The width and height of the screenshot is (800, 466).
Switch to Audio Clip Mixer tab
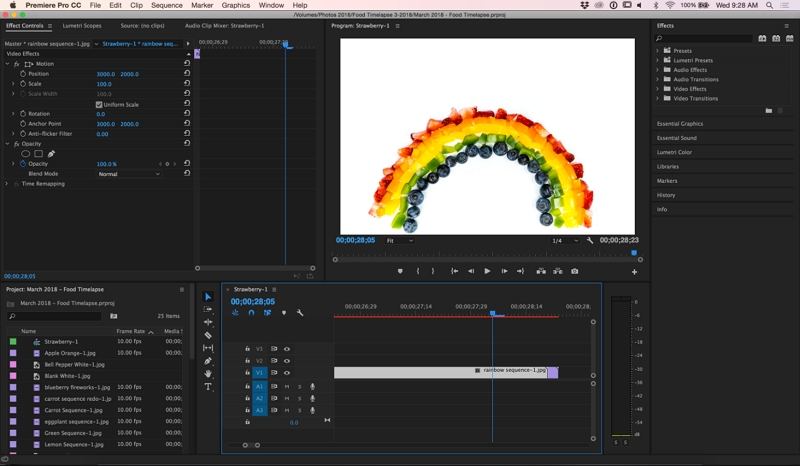224,26
